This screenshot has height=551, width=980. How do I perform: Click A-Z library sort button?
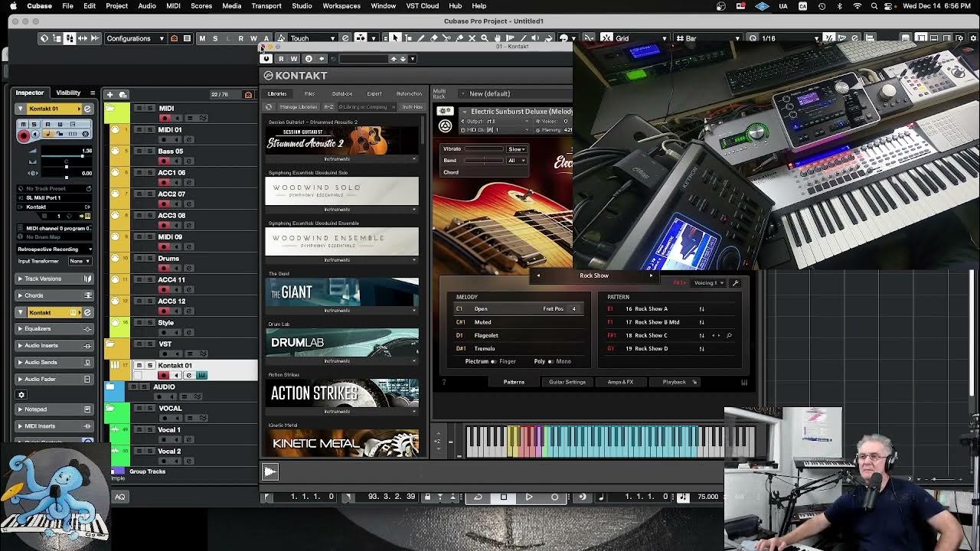tap(328, 107)
